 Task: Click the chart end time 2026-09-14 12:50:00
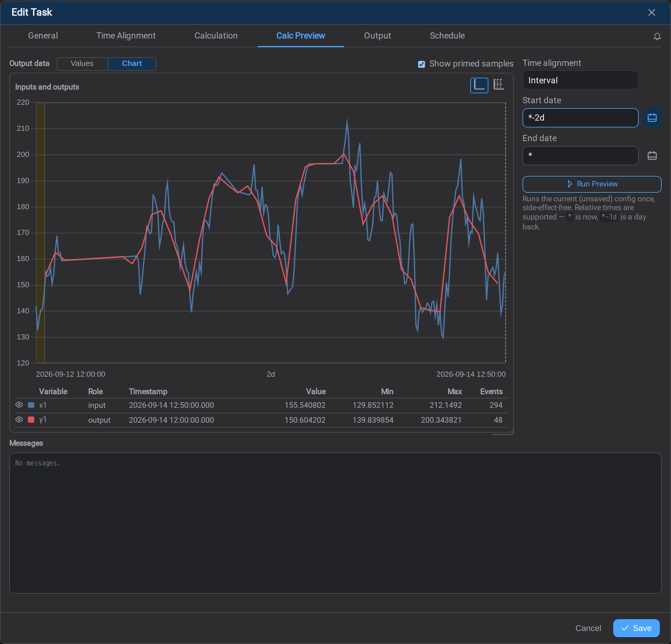coord(471,374)
